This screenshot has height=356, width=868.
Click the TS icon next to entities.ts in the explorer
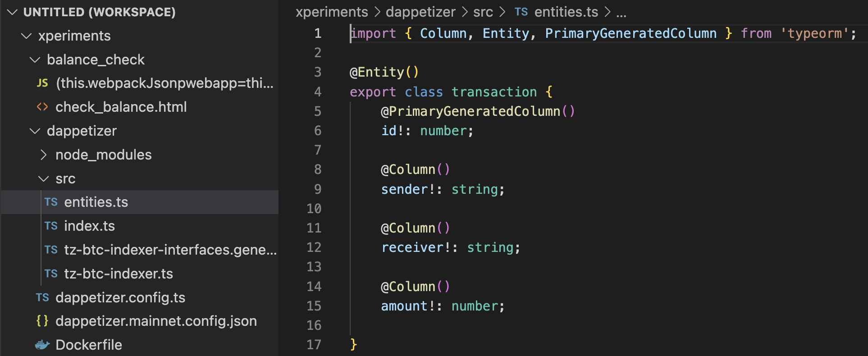point(51,202)
